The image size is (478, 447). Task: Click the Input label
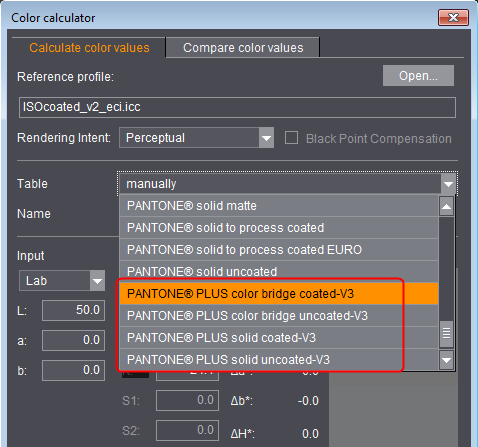[30, 256]
